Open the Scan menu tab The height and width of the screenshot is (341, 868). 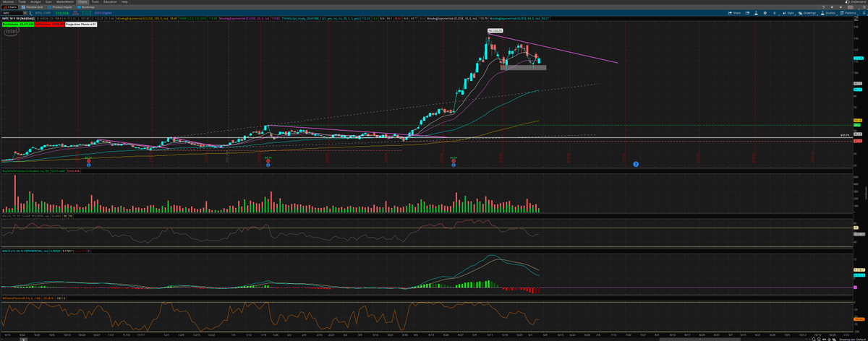pos(50,2)
